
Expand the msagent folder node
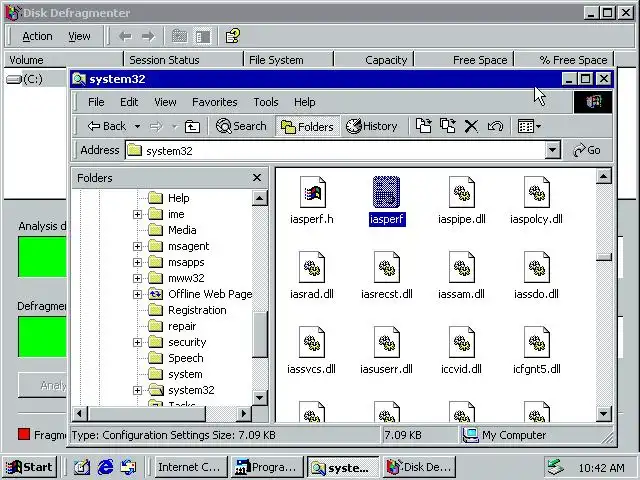coord(138,246)
